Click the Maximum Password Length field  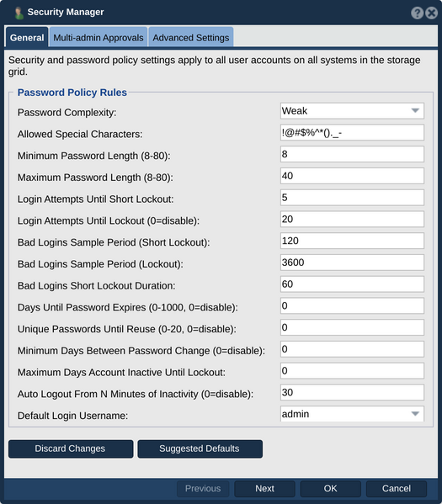point(352,176)
